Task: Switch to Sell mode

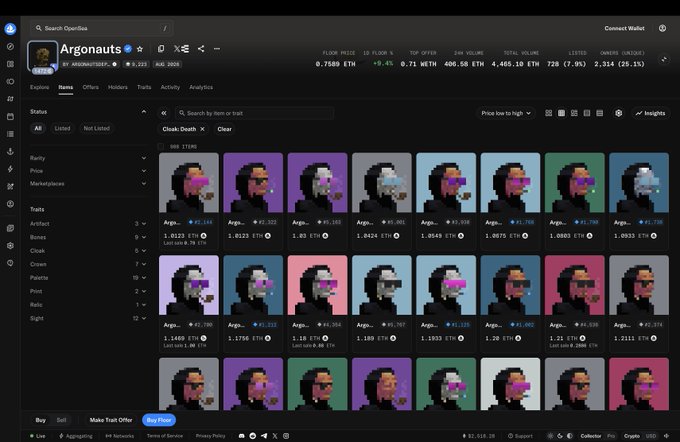Action: tap(62, 420)
